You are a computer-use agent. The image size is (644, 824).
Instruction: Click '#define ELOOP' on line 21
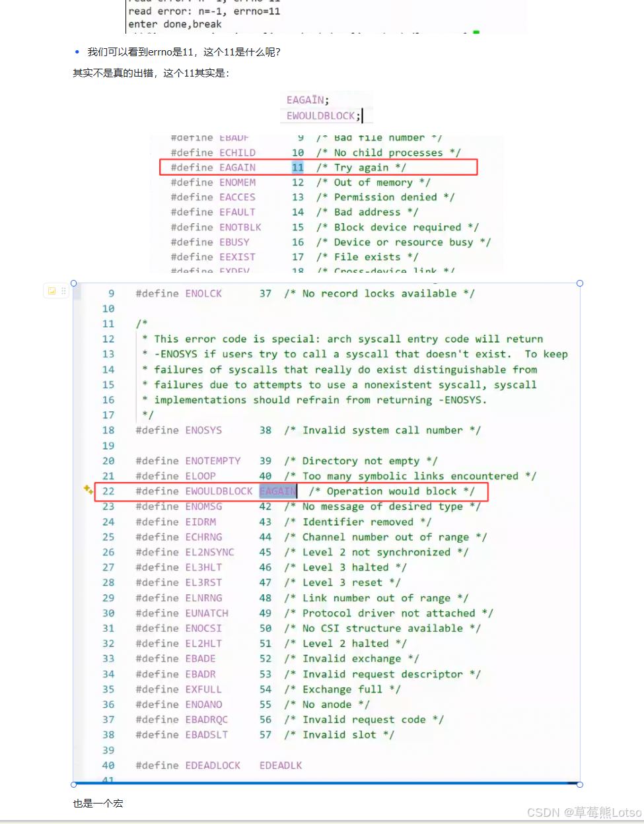[x=176, y=476]
